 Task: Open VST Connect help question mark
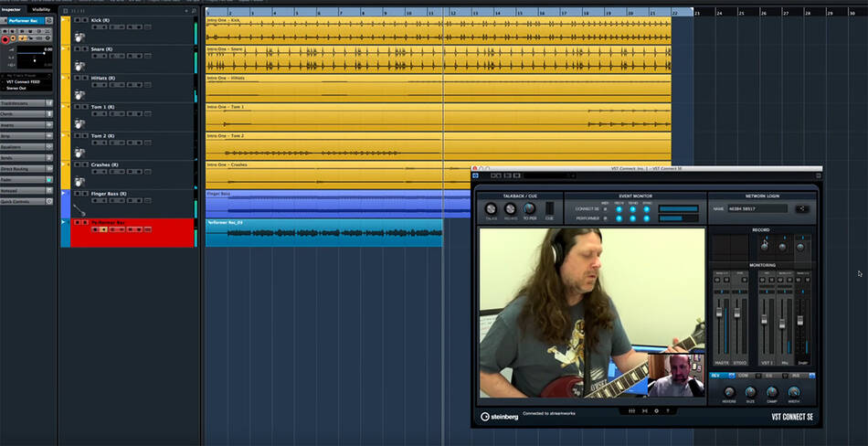click(668, 411)
